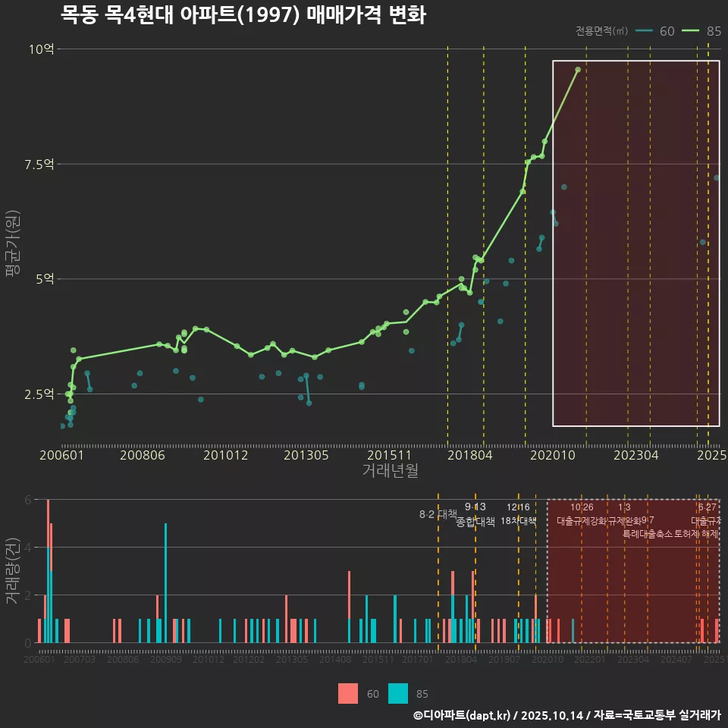Click the 12·16 18차대책 annotation label
Image resolution: width=728 pixels, height=728 pixels.
[519, 514]
